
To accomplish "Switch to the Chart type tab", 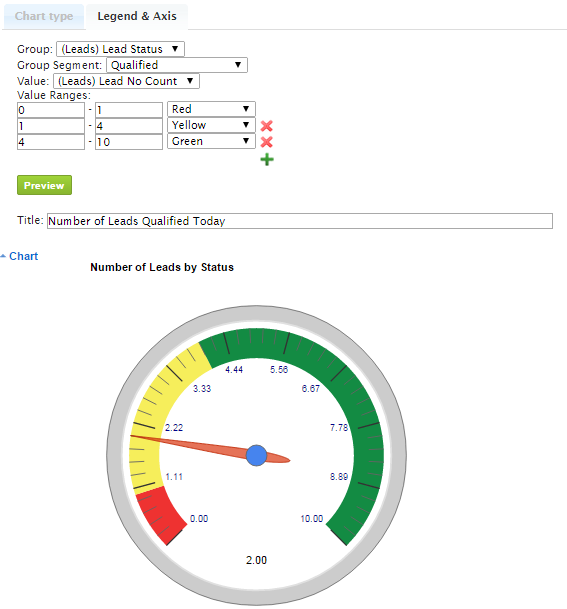I will coord(44,16).
